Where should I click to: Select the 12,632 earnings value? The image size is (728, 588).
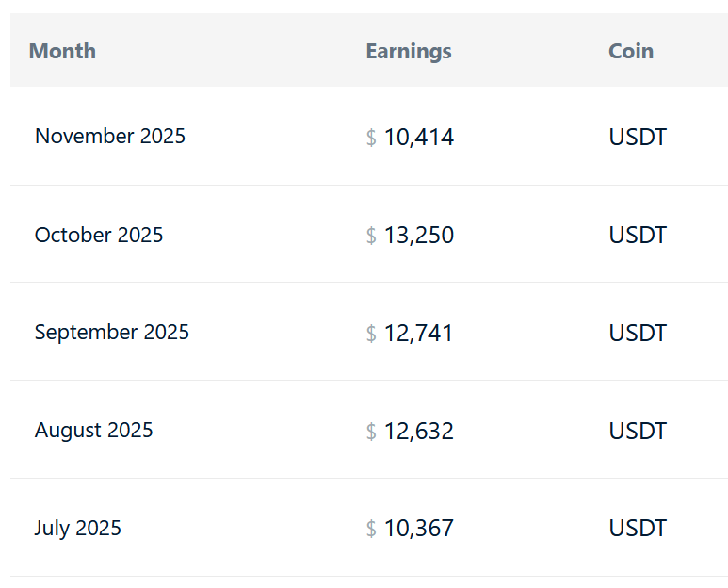(x=419, y=432)
